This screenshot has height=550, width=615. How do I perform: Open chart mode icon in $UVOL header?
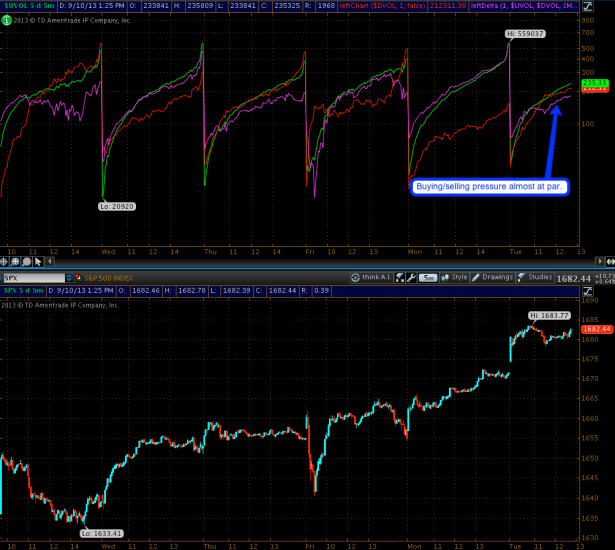point(588,6)
